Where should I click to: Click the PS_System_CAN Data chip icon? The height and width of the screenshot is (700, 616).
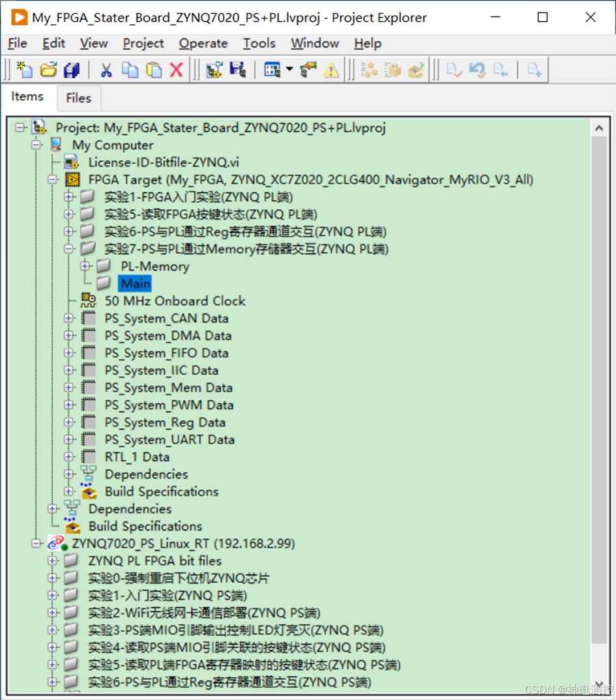[x=89, y=318]
